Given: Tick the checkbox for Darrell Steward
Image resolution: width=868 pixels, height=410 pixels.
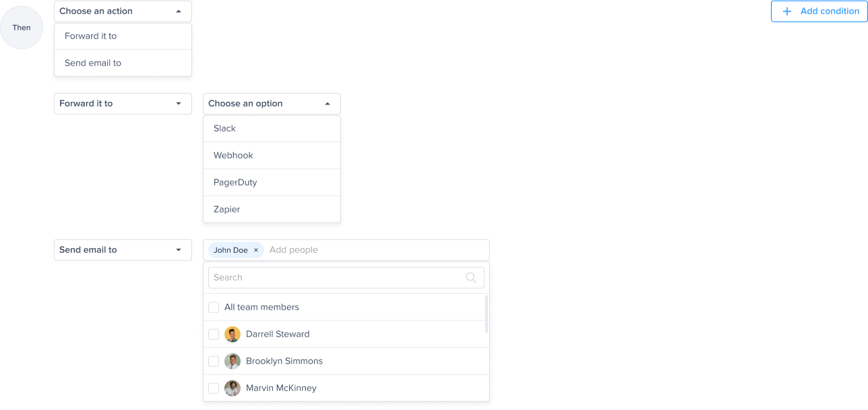Looking at the screenshot, I should 214,334.
